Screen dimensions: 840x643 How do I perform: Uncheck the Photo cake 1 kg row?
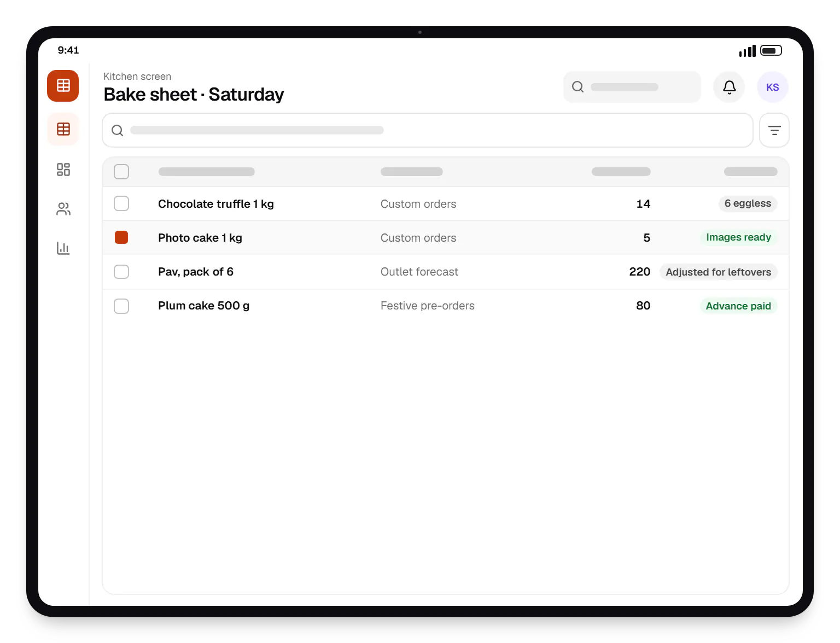(x=121, y=237)
